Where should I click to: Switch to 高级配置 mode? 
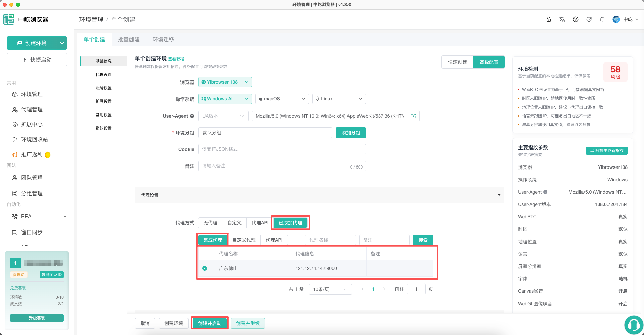point(489,62)
